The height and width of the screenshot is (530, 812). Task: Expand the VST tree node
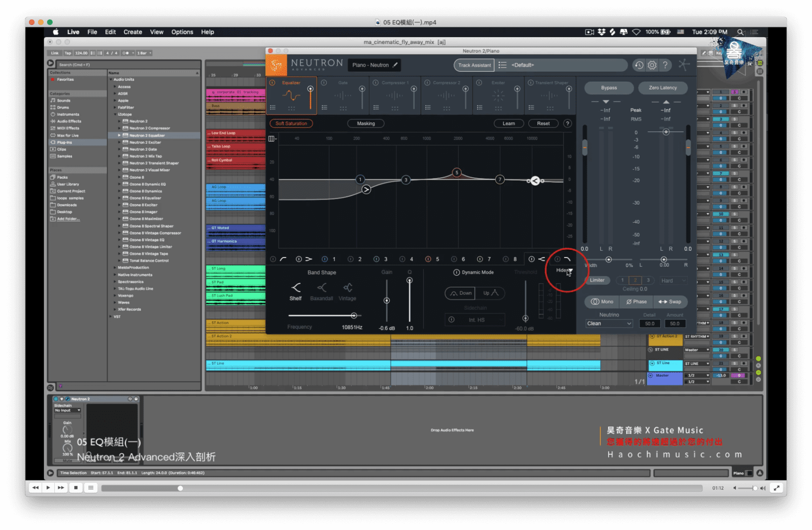tap(111, 316)
